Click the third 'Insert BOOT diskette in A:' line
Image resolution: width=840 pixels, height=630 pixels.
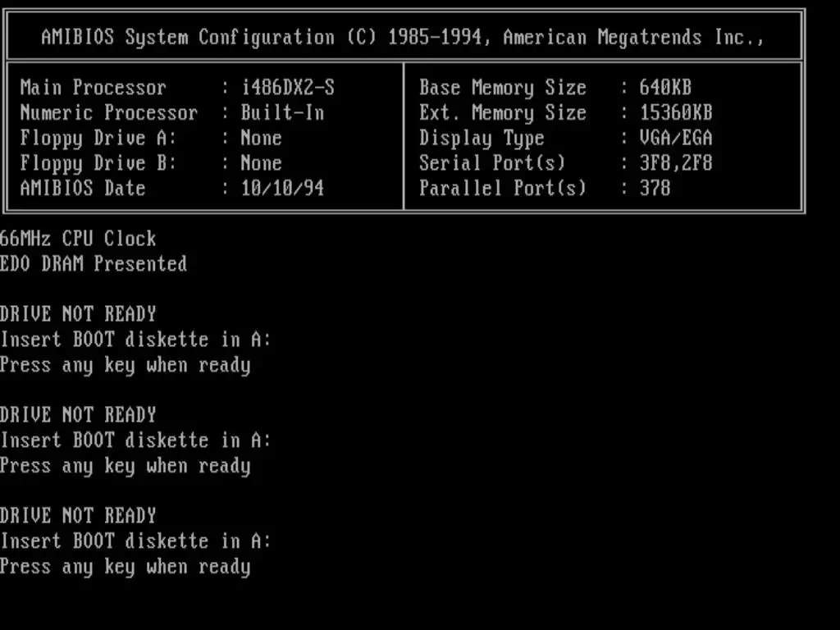click(135, 541)
